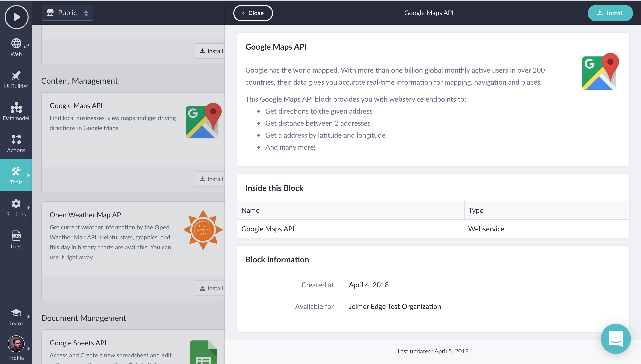Click the Public visibility dropdown
Screen dimensions: 641x364
[67, 12]
